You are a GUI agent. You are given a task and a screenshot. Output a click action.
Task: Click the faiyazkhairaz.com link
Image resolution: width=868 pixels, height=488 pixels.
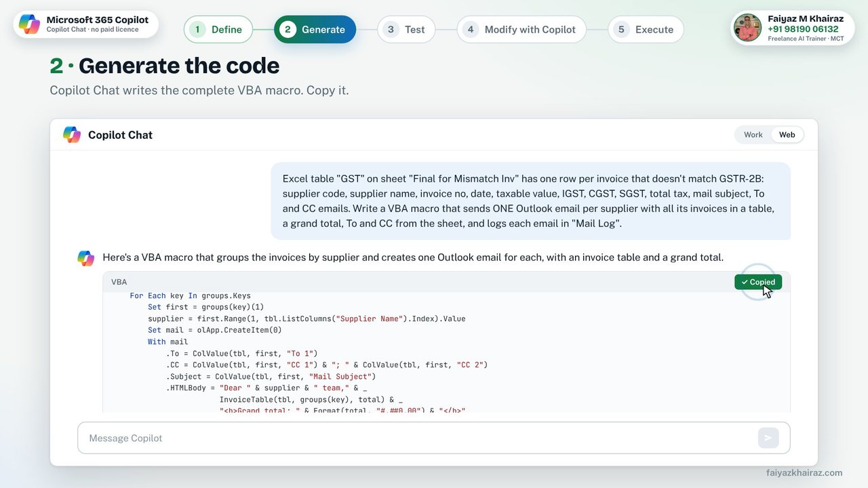(804, 472)
